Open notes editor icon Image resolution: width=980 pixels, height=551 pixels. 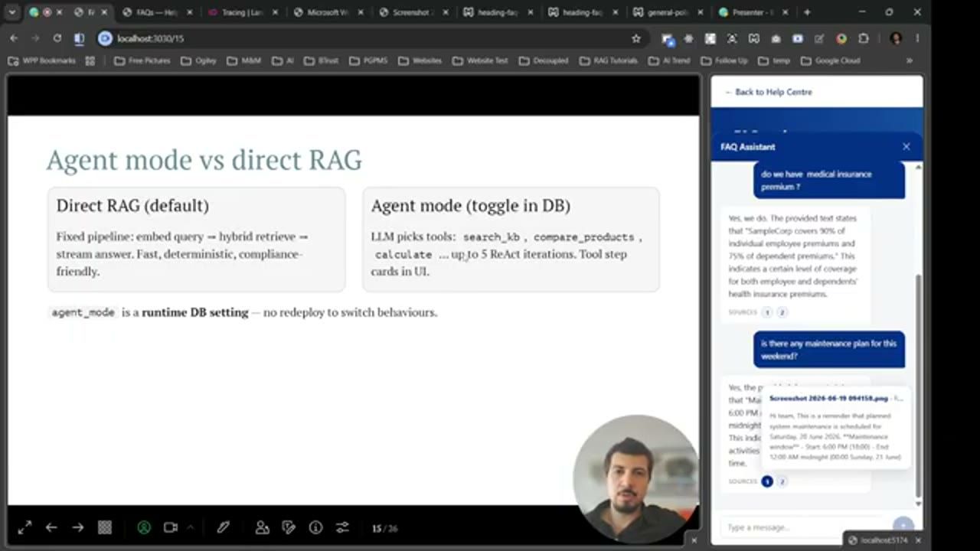[289, 527]
